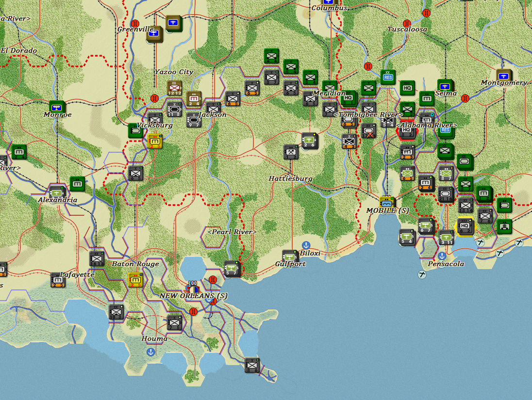
Task: Click the Greenville city label
Action: (x=135, y=30)
